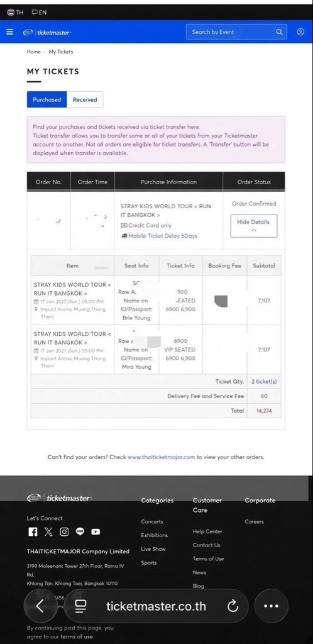Click the 2 ticket(s) quantity value

click(x=264, y=382)
